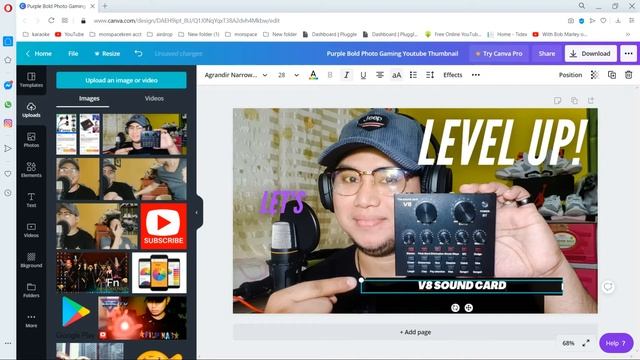Image resolution: width=640 pixels, height=360 pixels.
Task: Open the Share menu
Action: click(547, 53)
